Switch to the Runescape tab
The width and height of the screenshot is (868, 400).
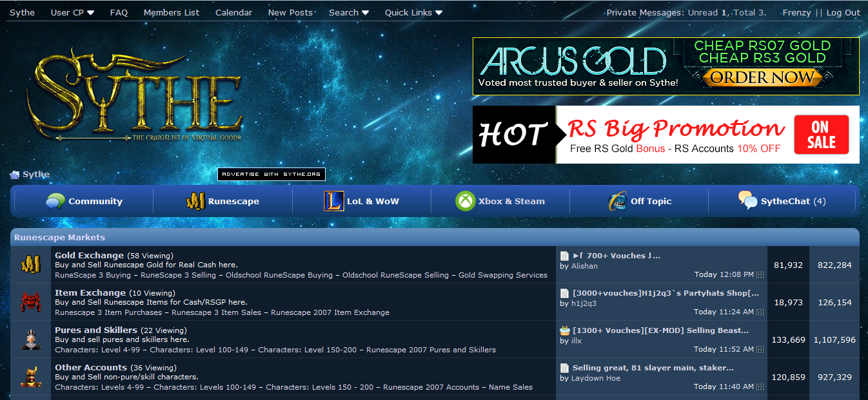pyautogui.click(x=222, y=201)
